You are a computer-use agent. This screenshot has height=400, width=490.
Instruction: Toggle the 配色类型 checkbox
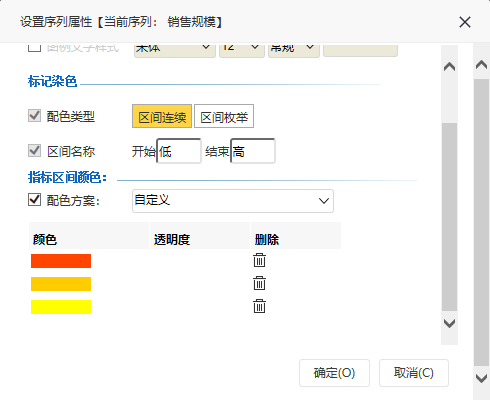coord(34,116)
